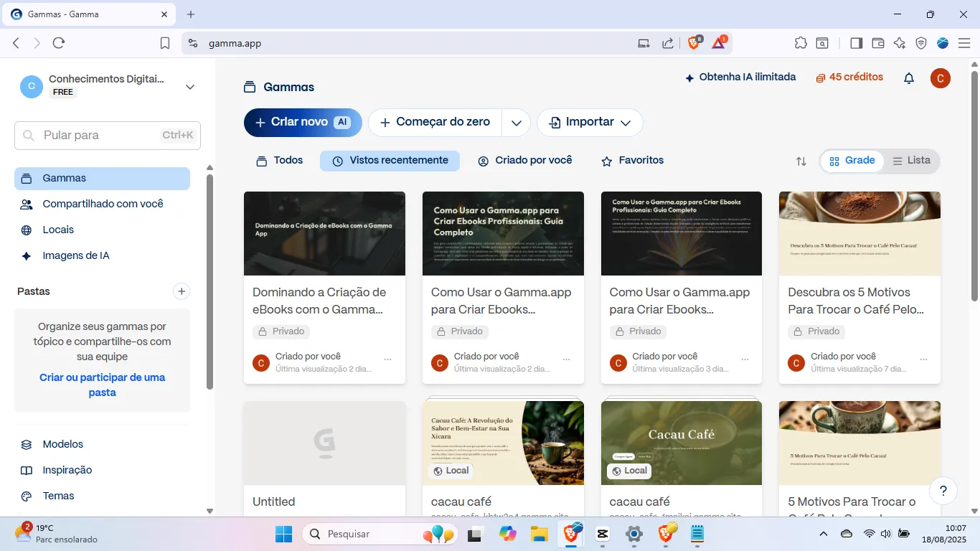Open the browser extensions puzzle icon
Screen dimensions: 980x551
click(x=801, y=43)
